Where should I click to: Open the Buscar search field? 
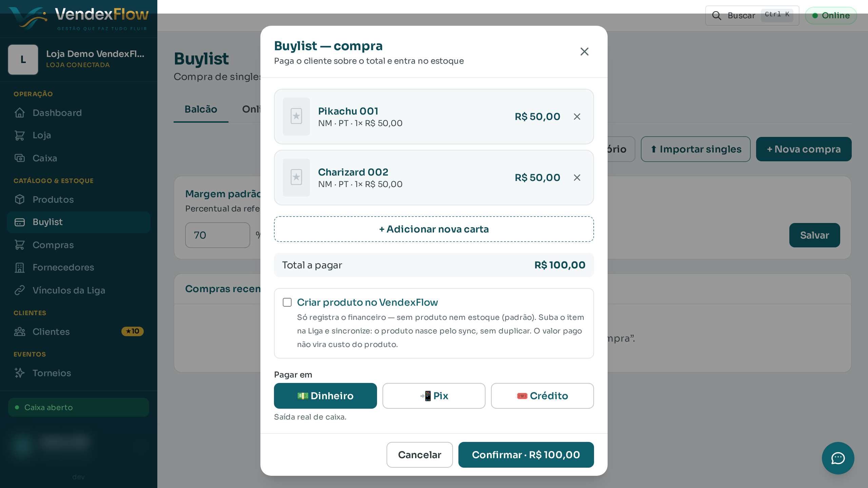click(x=752, y=16)
